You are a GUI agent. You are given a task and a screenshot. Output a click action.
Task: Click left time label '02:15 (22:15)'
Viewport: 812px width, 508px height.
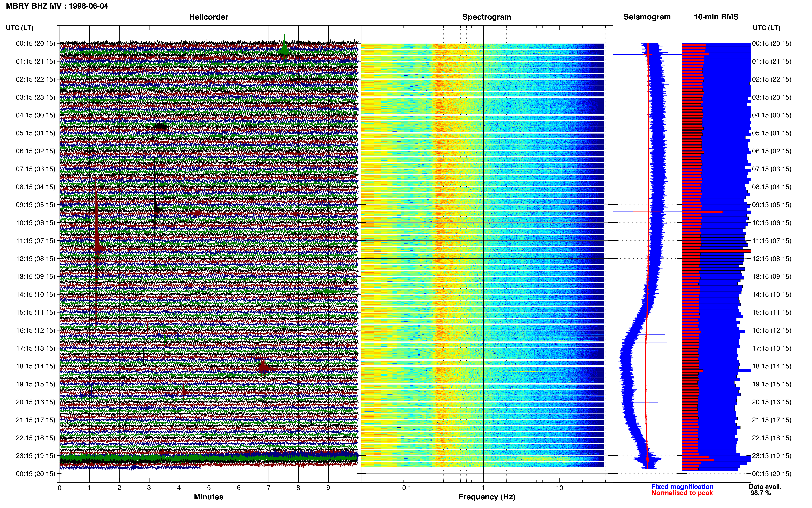(x=35, y=79)
